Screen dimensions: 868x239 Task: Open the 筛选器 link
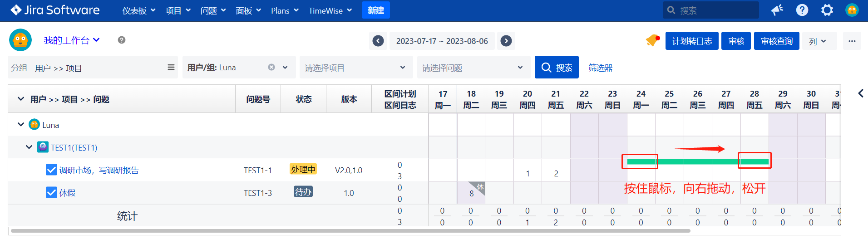coord(600,68)
